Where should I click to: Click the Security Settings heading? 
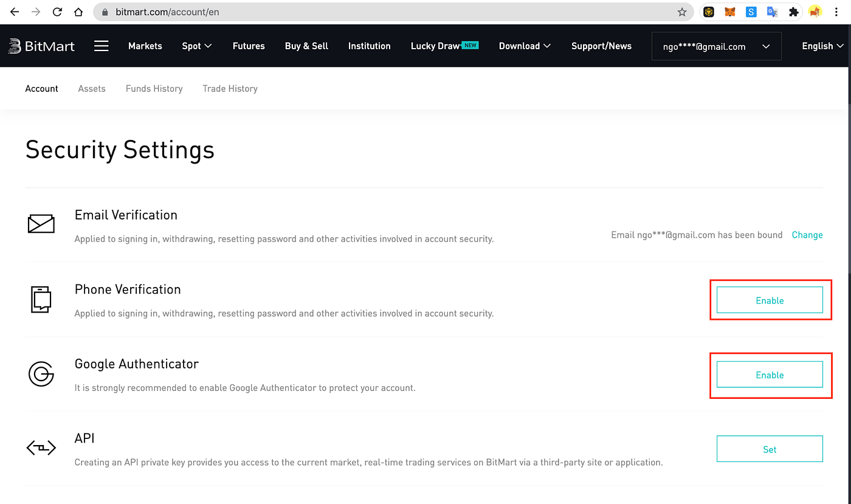[x=120, y=150]
